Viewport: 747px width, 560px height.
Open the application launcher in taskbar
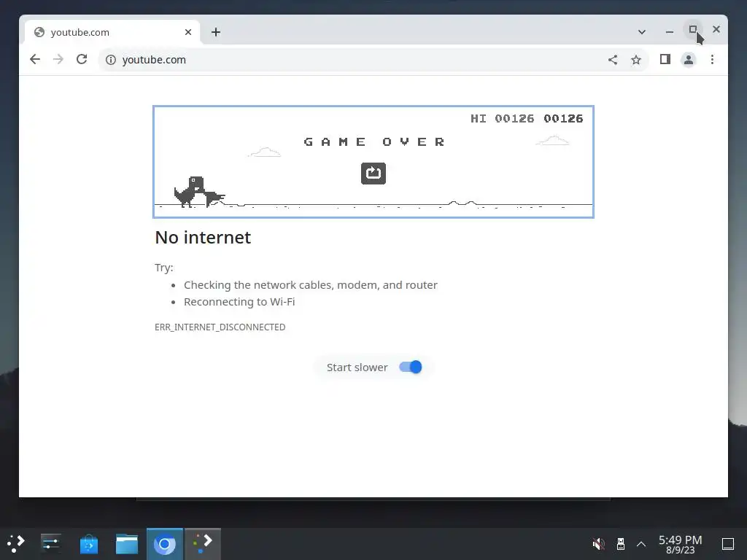(16, 544)
